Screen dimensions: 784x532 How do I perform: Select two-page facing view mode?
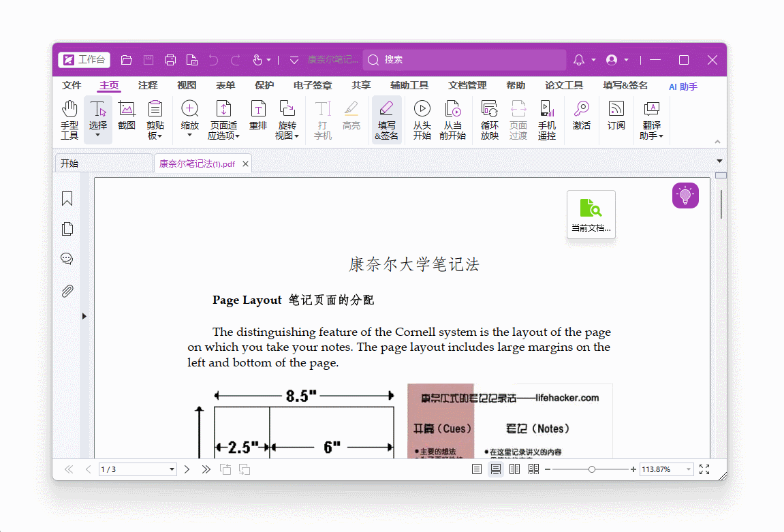[514, 469]
